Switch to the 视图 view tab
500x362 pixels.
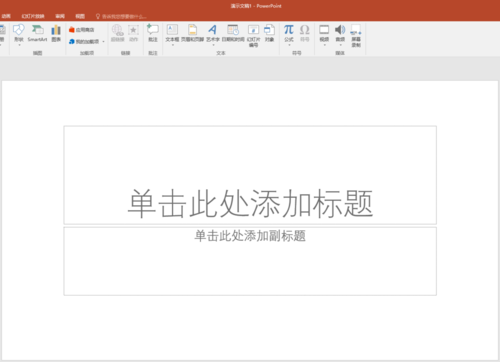[x=80, y=16]
